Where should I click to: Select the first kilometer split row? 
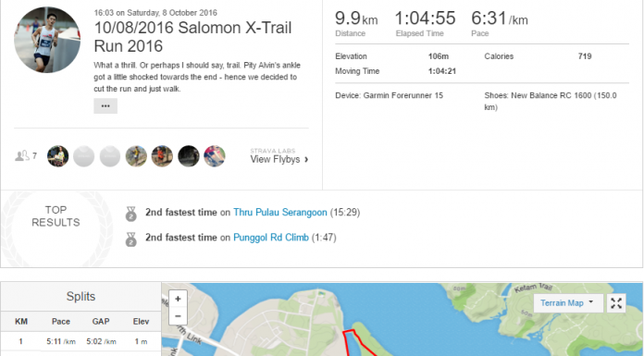click(80, 341)
